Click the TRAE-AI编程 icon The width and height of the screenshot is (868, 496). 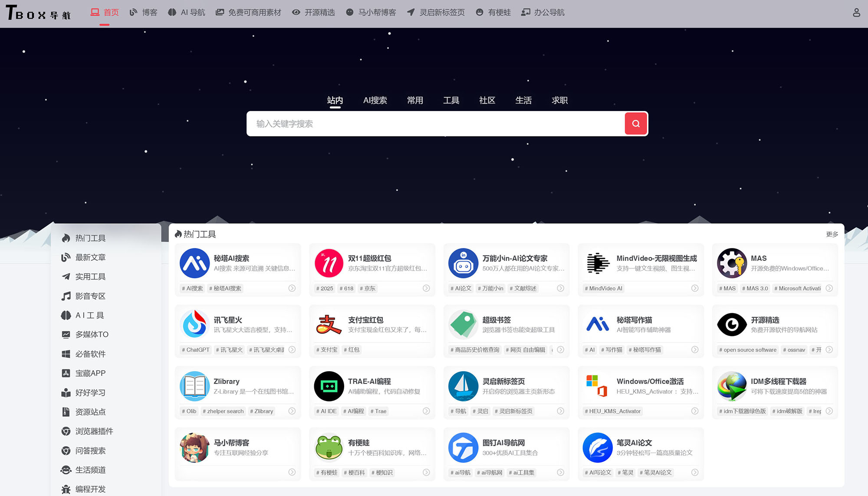(329, 386)
